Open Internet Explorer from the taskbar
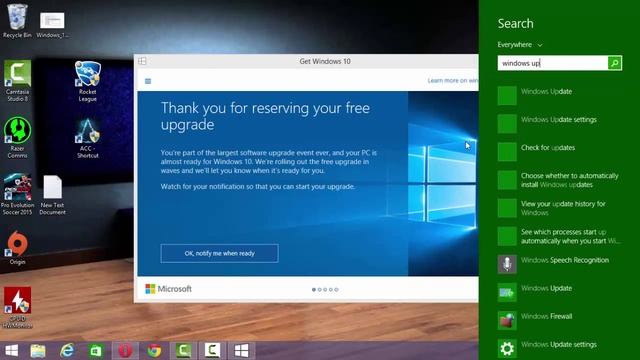This screenshot has width=640, height=360. (x=67, y=351)
